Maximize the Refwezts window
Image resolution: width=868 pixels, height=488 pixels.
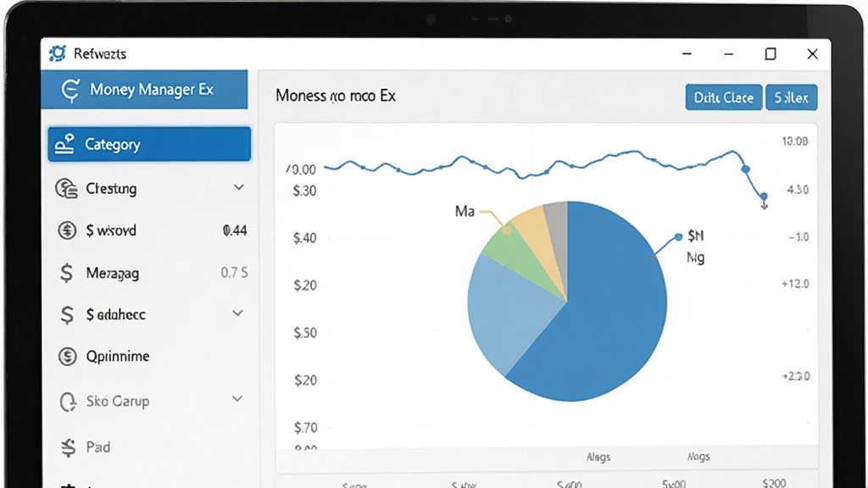click(770, 53)
